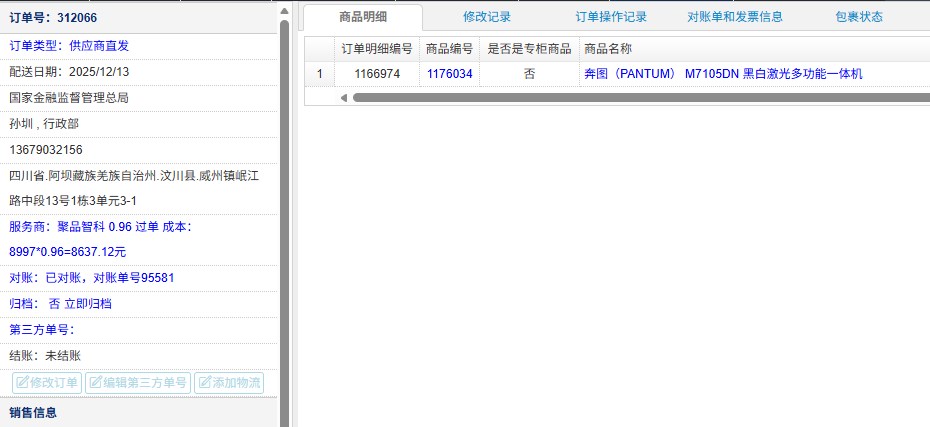Image resolution: width=930 pixels, height=427 pixels.
Task: Click the table's left scroll arrow
Action: pyautogui.click(x=344, y=98)
